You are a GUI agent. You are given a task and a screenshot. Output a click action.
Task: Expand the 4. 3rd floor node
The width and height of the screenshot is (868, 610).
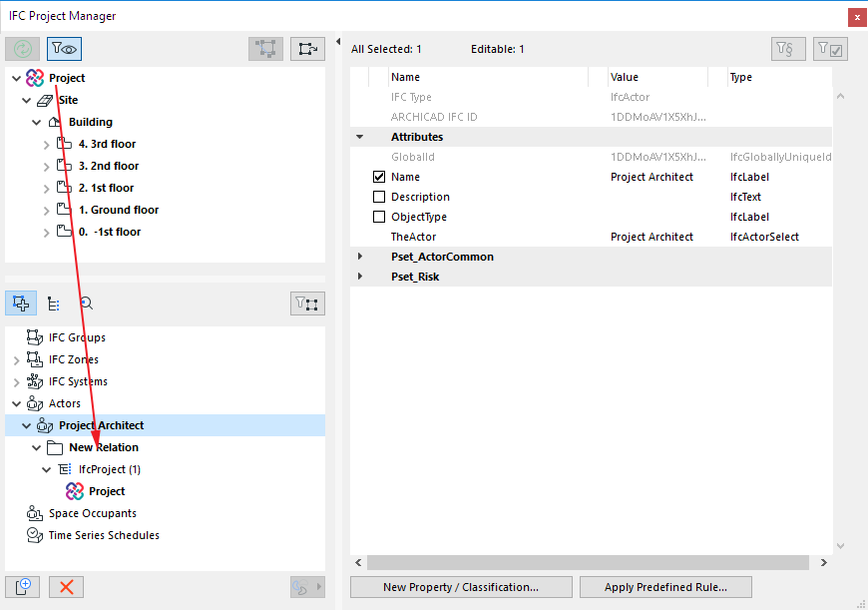pos(47,145)
